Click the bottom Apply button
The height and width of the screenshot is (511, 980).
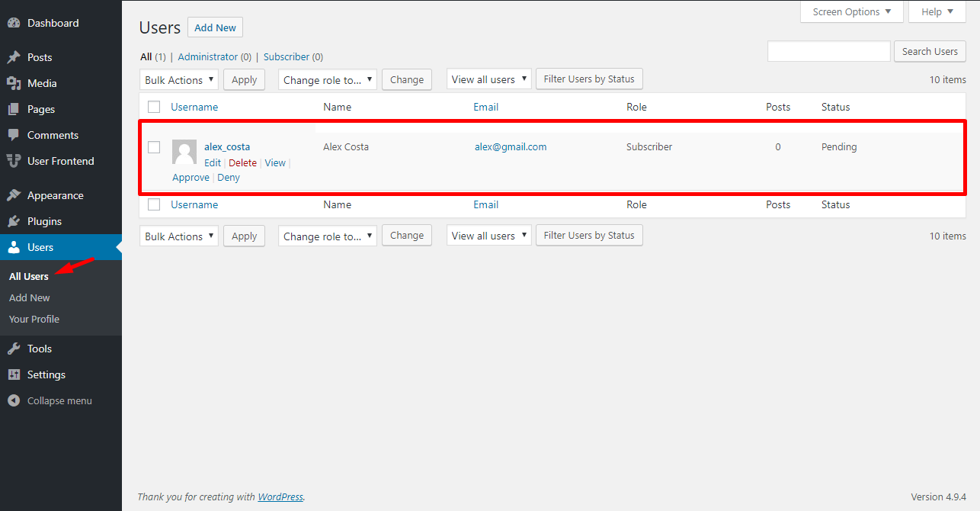point(244,236)
